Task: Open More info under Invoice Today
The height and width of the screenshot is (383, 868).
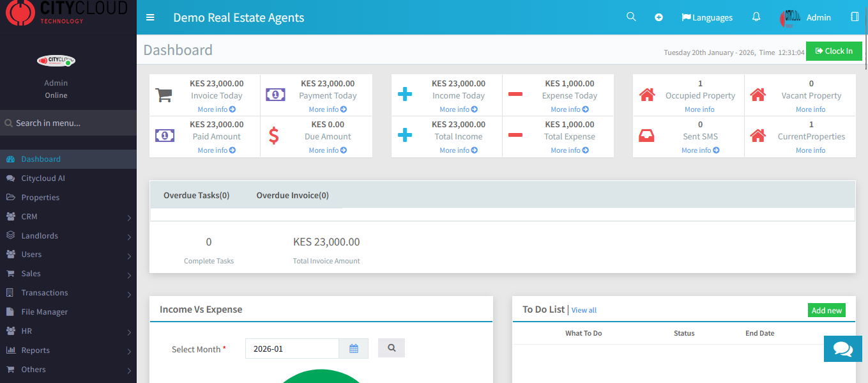Action: (217, 109)
